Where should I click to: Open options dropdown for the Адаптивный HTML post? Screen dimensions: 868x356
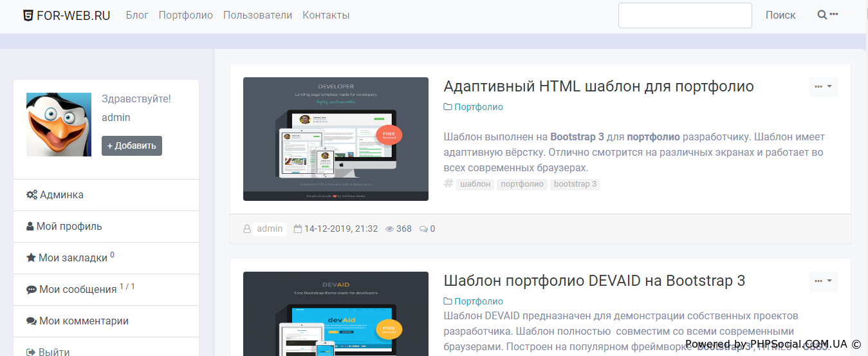(x=823, y=87)
